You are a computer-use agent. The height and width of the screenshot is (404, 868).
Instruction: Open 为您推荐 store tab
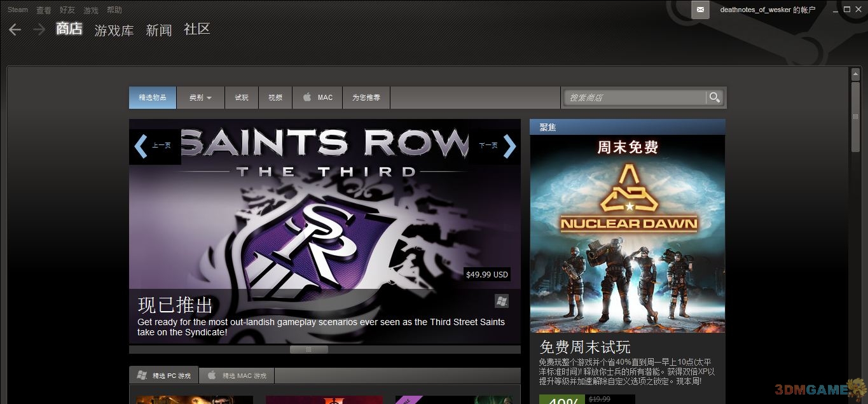coord(366,97)
